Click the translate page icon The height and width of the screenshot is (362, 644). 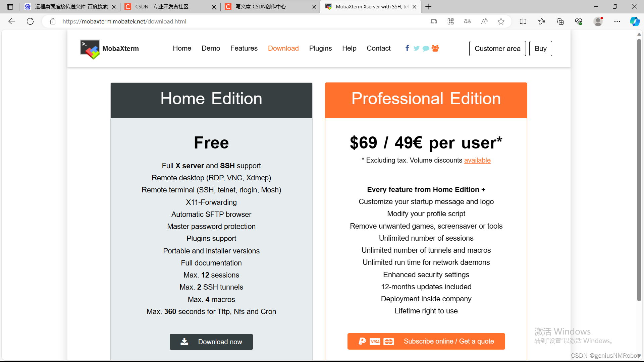click(x=467, y=21)
